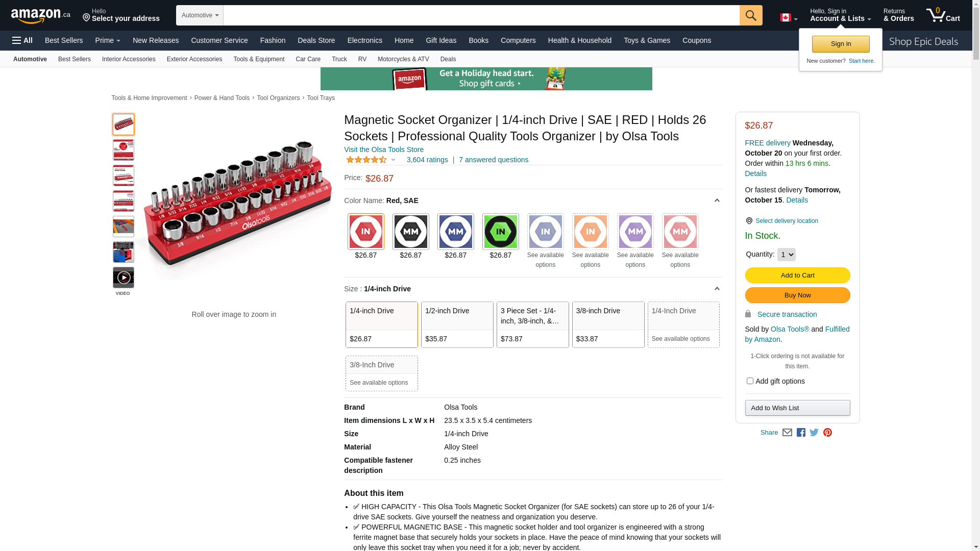Share via Pinterest icon
This screenshot has width=980, height=551.
point(827,433)
